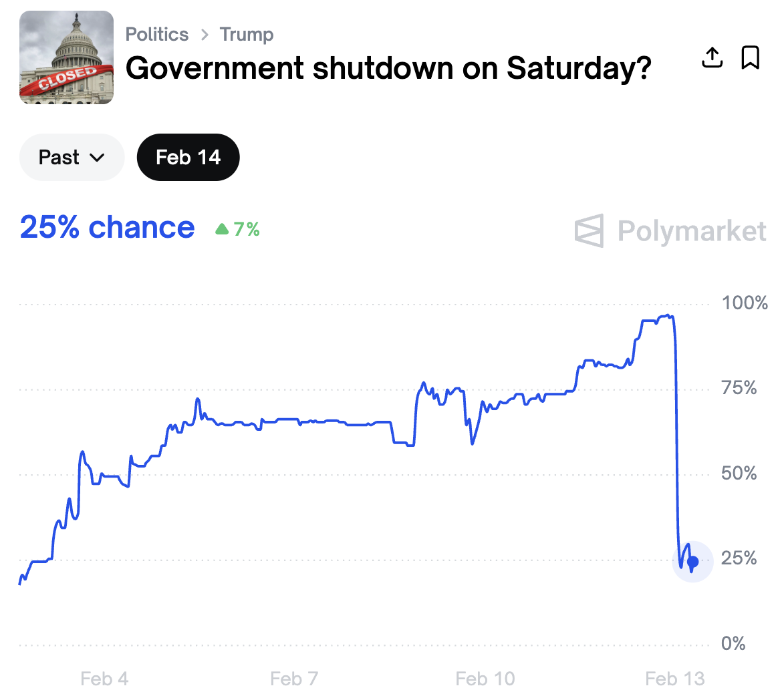This screenshot has width=778, height=700.
Task: Click the "Government shutdown on Saturday?" title
Action: click(388, 68)
